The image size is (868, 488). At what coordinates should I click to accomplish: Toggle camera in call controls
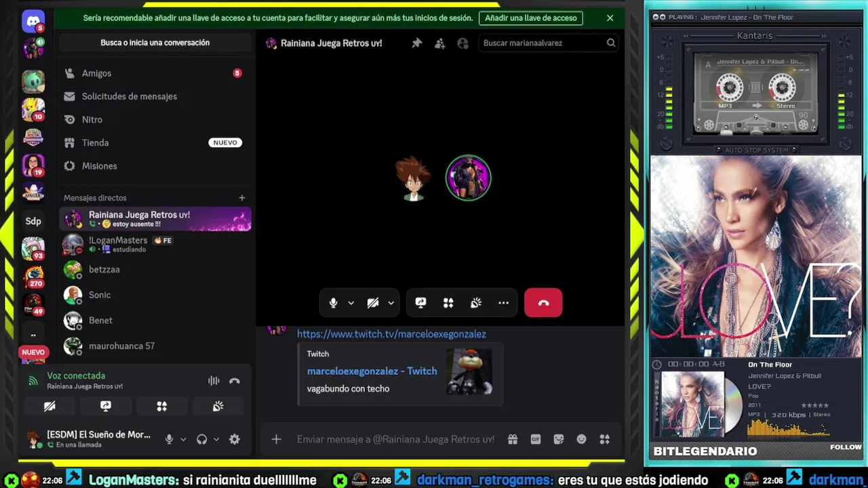[372, 303]
